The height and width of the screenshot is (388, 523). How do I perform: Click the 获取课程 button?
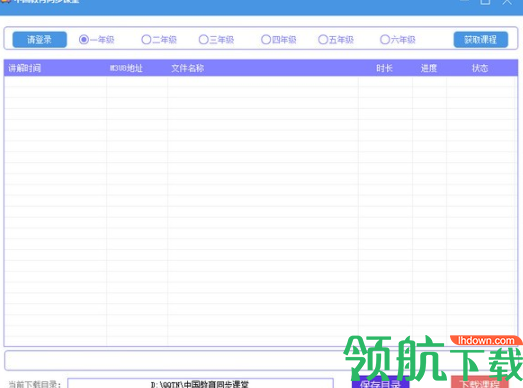pos(481,40)
